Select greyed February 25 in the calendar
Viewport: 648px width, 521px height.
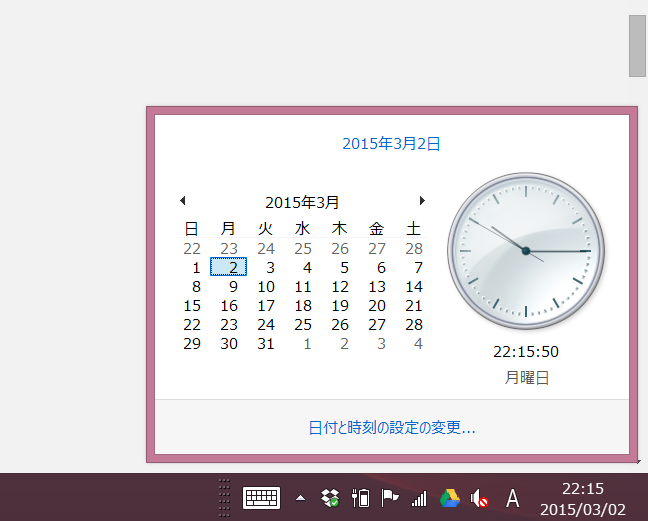click(303, 249)
